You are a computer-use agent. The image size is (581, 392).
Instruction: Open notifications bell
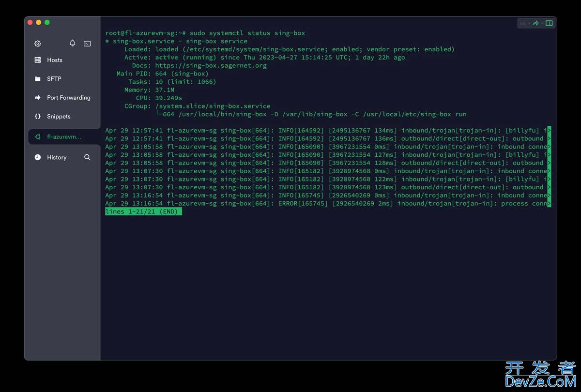point(73,43)
